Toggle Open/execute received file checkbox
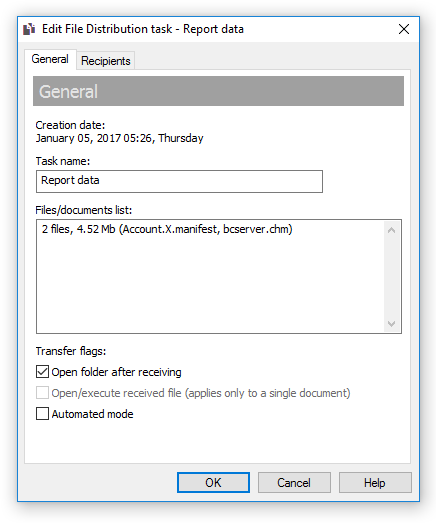 42,393
